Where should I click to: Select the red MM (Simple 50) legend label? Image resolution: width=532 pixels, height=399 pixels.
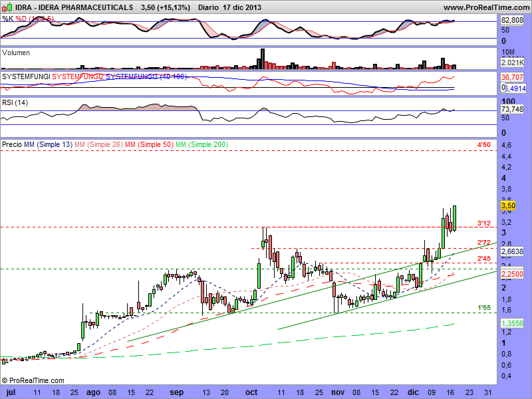point(154,144)
